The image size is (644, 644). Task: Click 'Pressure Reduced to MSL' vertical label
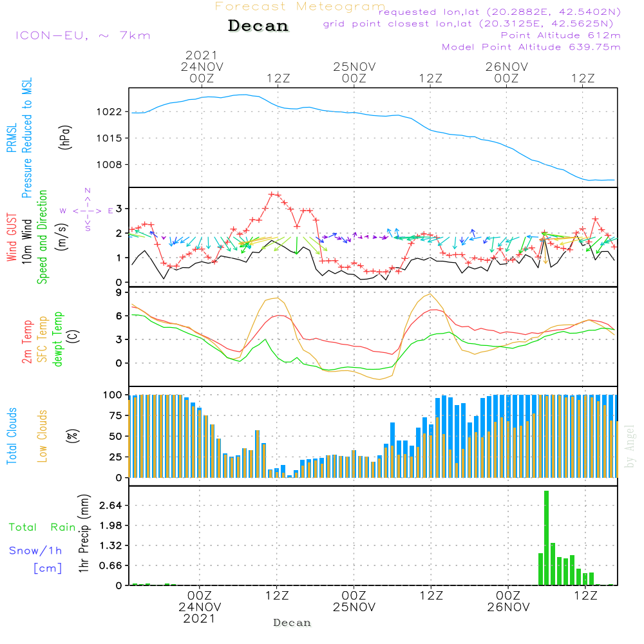pos(26,138)
